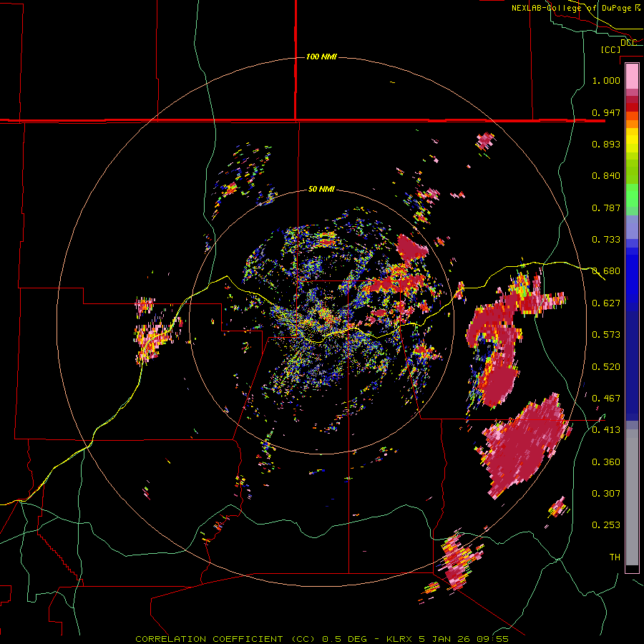Click the 0.840 scale value
The image size is (644, 644).
pos(606,176)
